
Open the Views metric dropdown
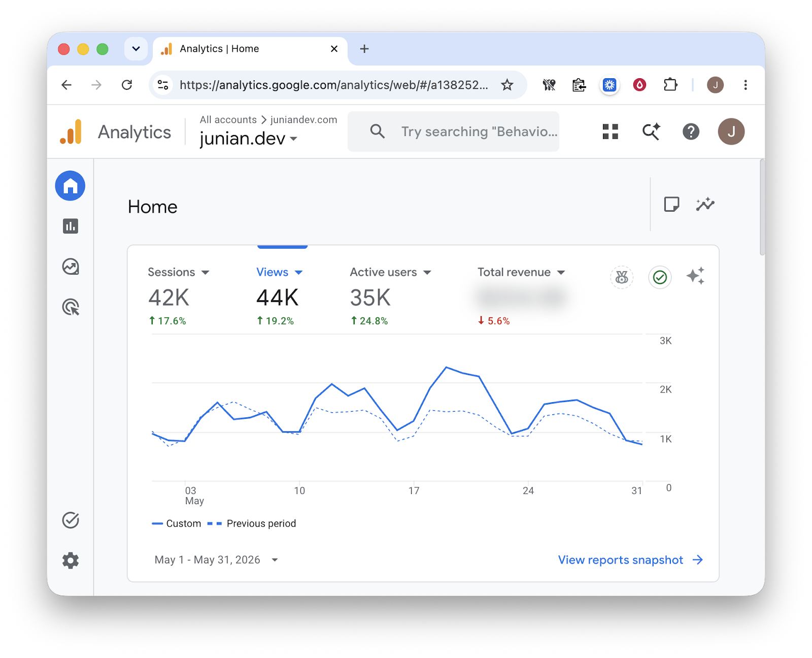279,272
